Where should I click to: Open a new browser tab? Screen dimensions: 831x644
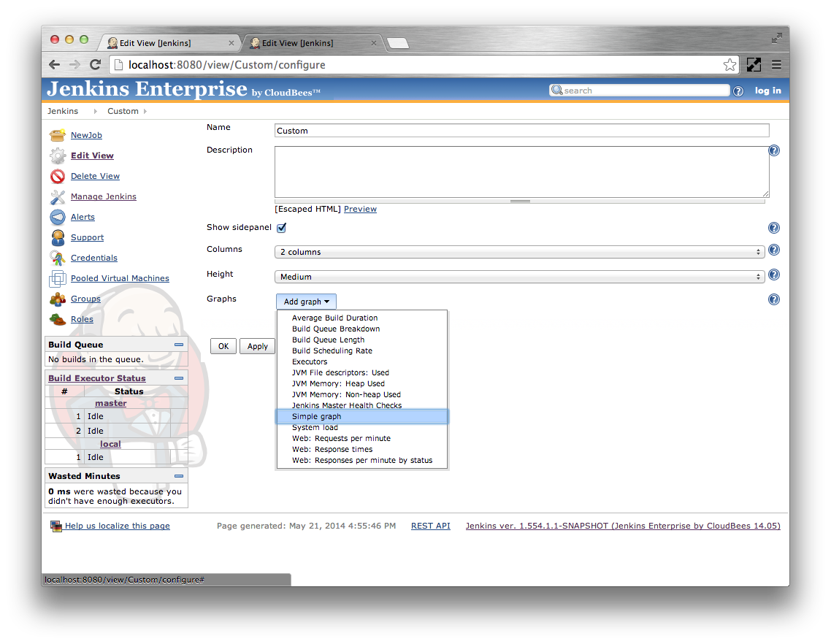click(397, 43)
